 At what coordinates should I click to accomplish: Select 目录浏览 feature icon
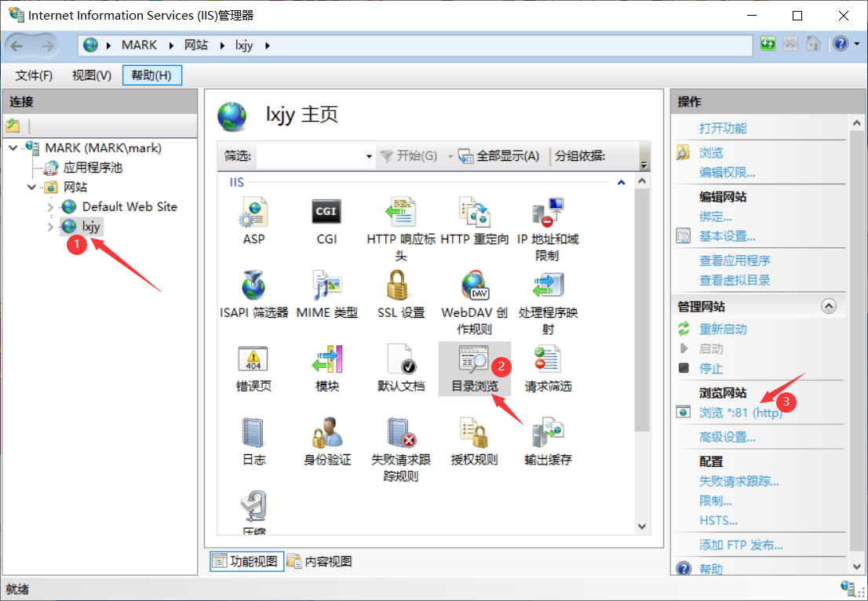point(474,368)
